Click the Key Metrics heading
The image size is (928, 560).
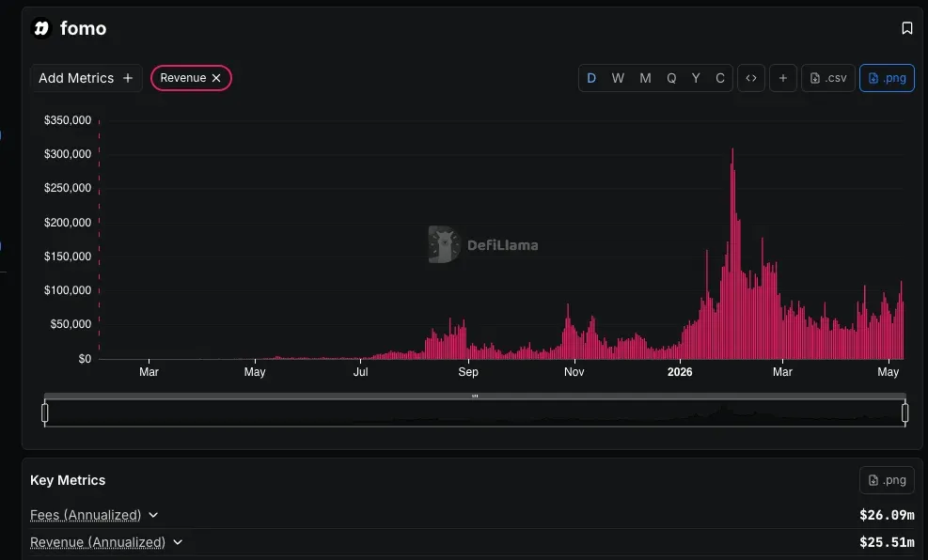click(68, 480)
